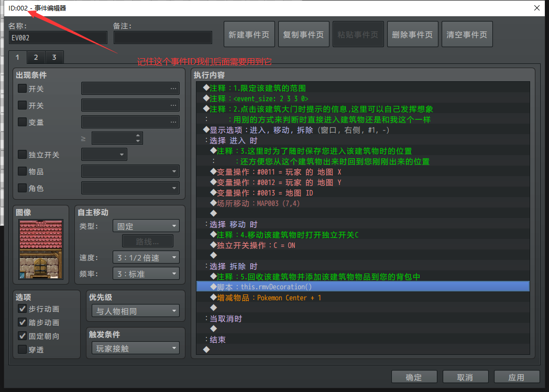Viewport: 549px width, 392px height.
Task: Enable the first 开关 condition checkbox
Action: (x=22, y=88)
